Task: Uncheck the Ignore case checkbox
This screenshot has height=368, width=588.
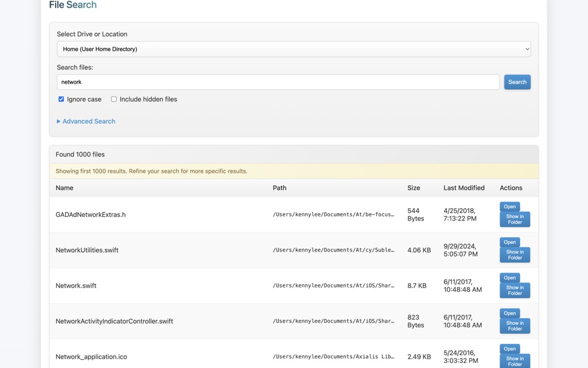Action: [x=61, y=99]
